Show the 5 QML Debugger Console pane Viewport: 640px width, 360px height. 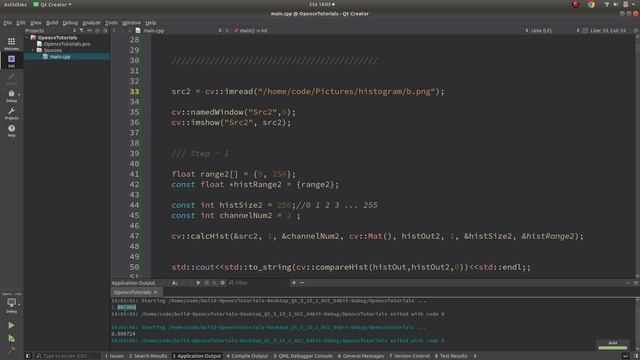[303, 356]
